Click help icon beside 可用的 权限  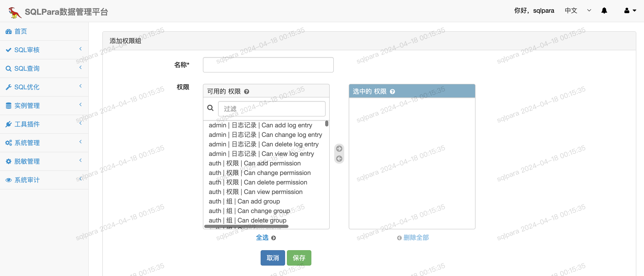coord(247,92)
